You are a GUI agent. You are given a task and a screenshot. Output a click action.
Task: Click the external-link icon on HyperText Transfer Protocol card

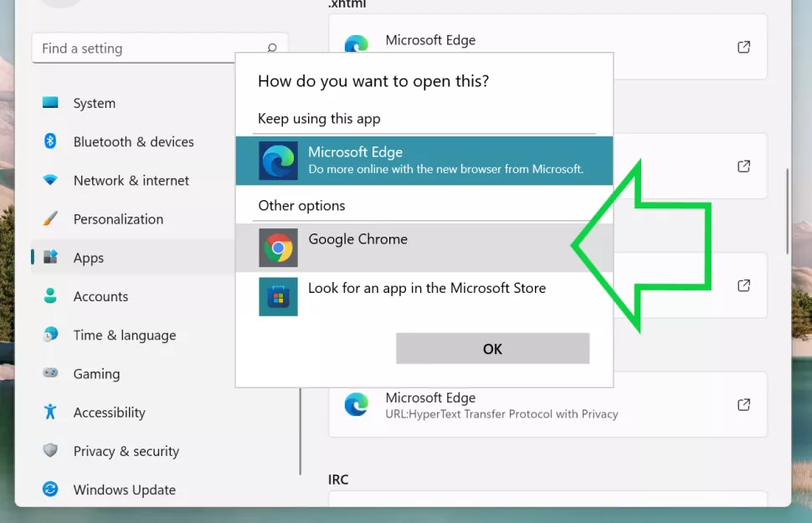pos(743,404)
